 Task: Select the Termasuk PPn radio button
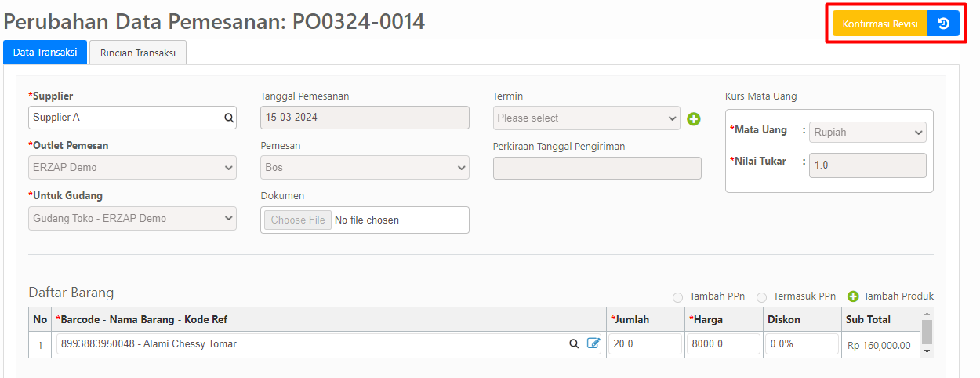761,297
